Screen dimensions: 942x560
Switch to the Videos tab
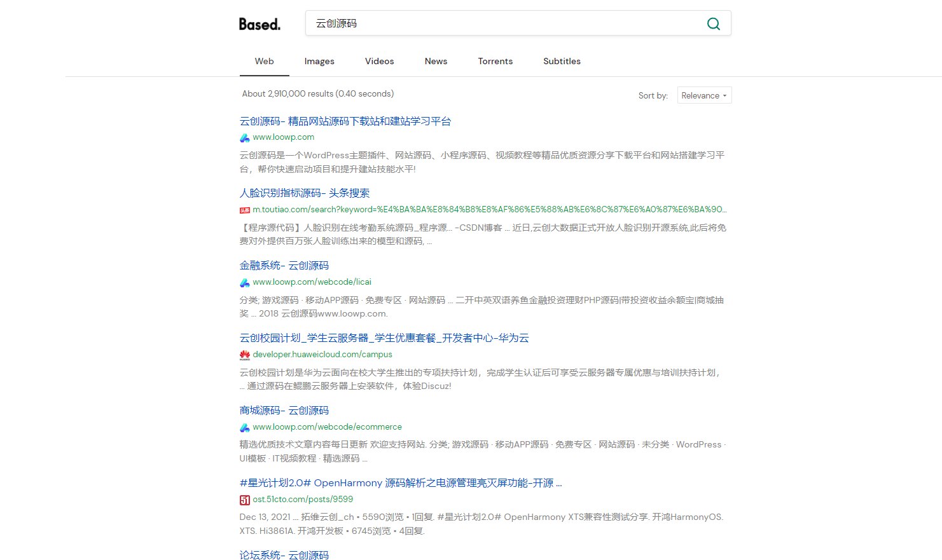380,61
